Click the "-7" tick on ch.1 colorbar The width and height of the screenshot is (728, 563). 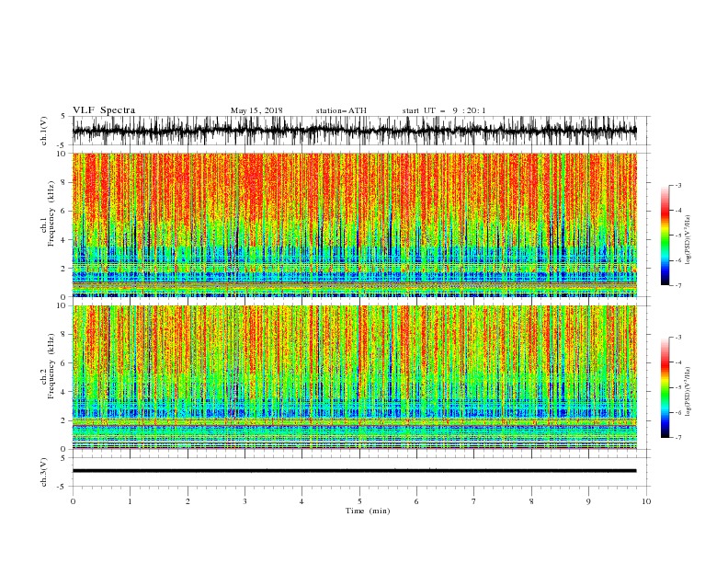pyautogui.click(x=677, y=285)
